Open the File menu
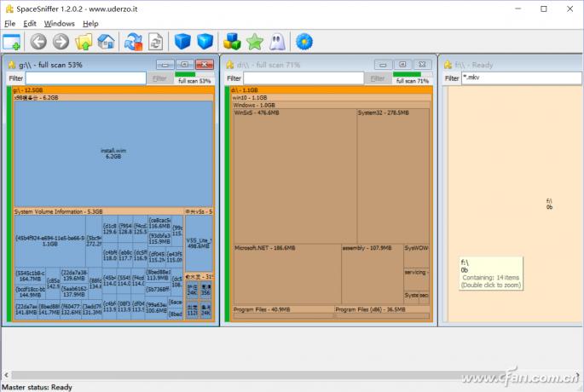The height and width of the screenshot is (392, 584). pos(9,24)
